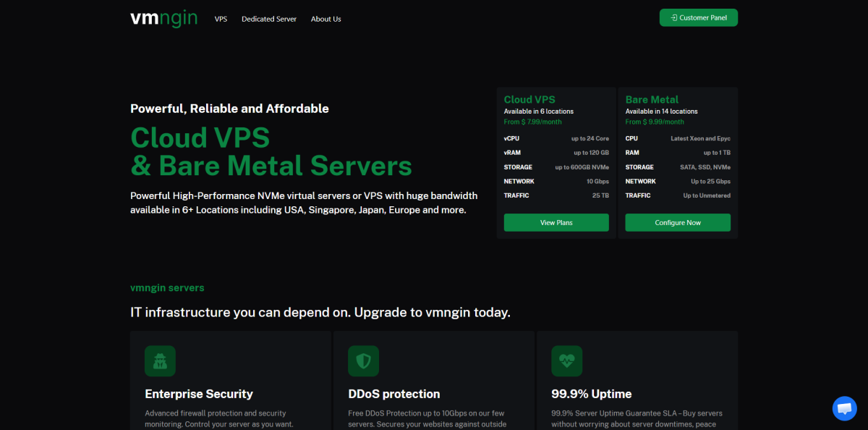Click the 'Cloud VPS & Bare Metal Servers' headline
This screenshot has width=868, height=430.
[x=271, y=151]
